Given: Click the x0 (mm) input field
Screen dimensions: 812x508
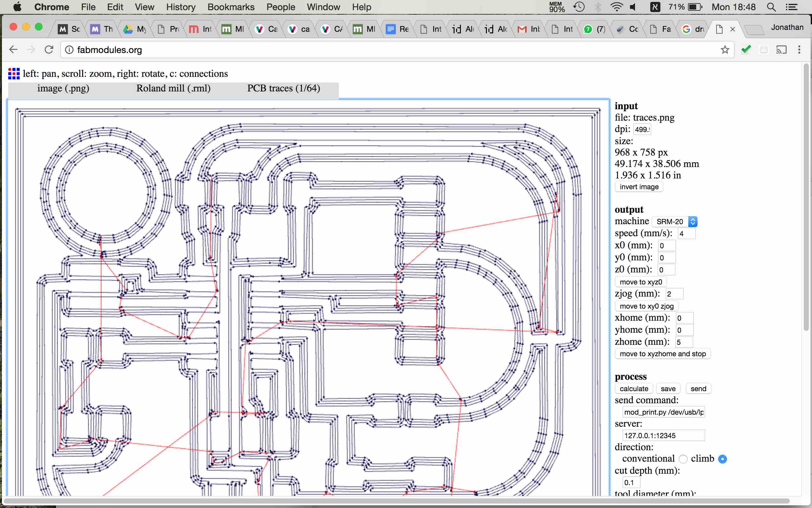Looking at the screenshot, I should (x=666, y=246).
